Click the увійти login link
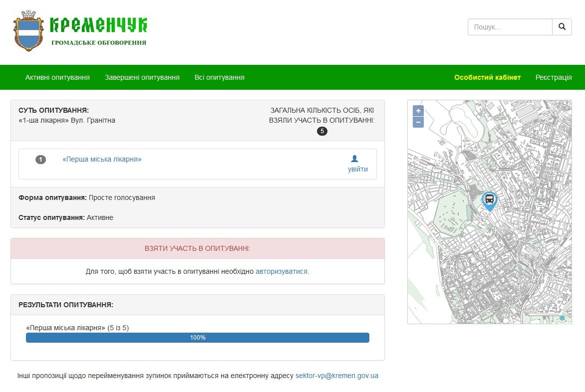Viewport: 585px width, 392px height. tap(357, 169)
